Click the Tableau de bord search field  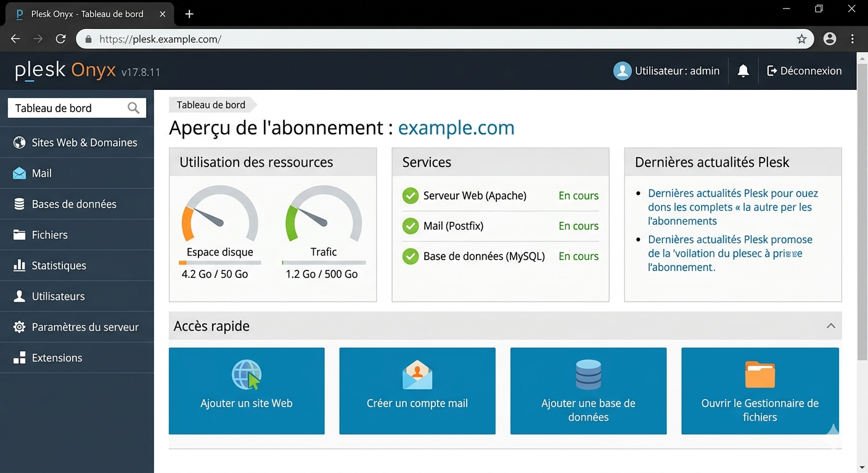pyautogui.click(x=68, y=108)
